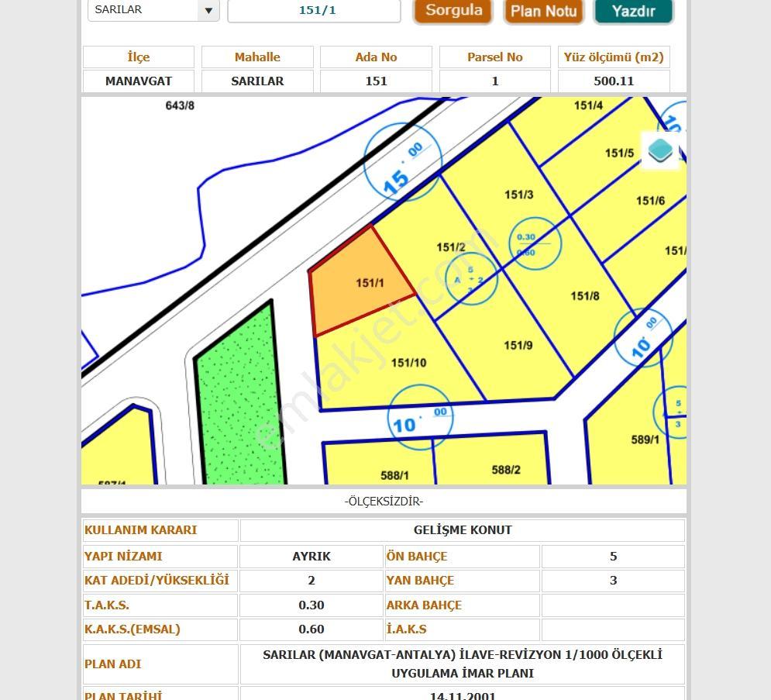Click the MANAVGAT district cell
Image resolution: width=771 pixels, height=700 pixels.
click(x=139, y=81)
